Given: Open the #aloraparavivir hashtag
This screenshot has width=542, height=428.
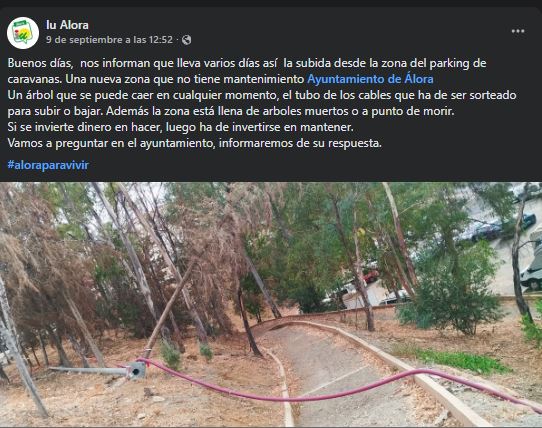Looking at the screenshot, I should pyautogui.click(x=48, y=165).
